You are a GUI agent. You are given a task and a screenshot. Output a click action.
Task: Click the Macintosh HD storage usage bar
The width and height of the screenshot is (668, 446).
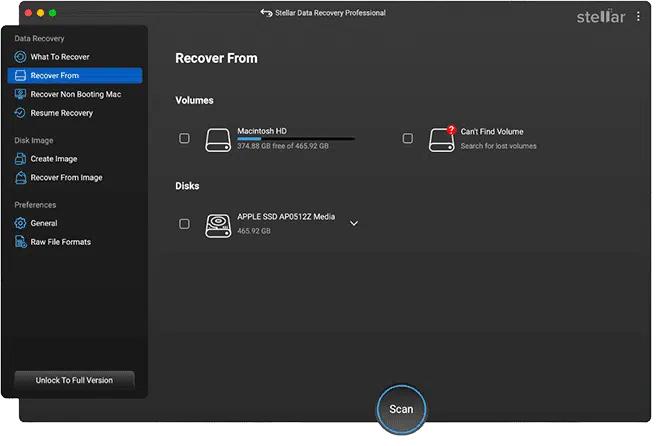tap(295, 139)
